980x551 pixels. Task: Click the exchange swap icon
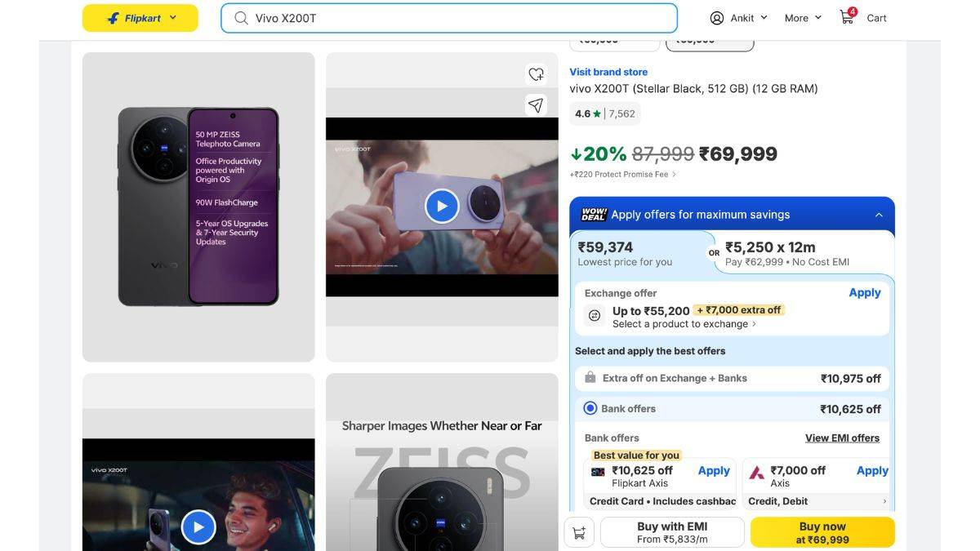tap(595, 315)
